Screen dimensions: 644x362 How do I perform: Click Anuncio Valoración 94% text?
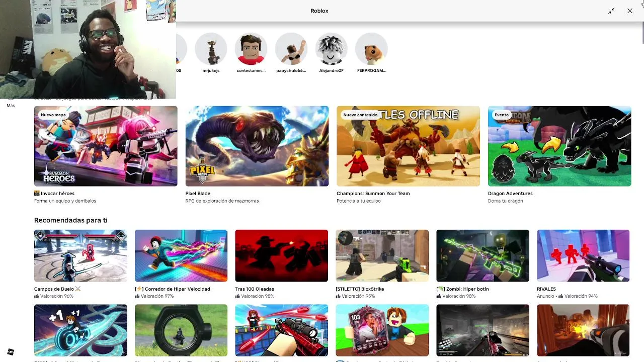pyautogui.click(x=567, y=296)
